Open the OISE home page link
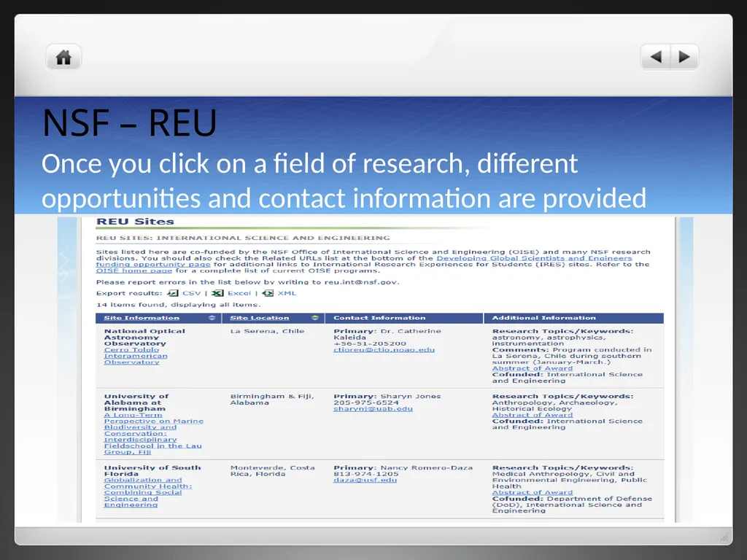The height and width of the screenshot is (560, 747). click(134, 271)
